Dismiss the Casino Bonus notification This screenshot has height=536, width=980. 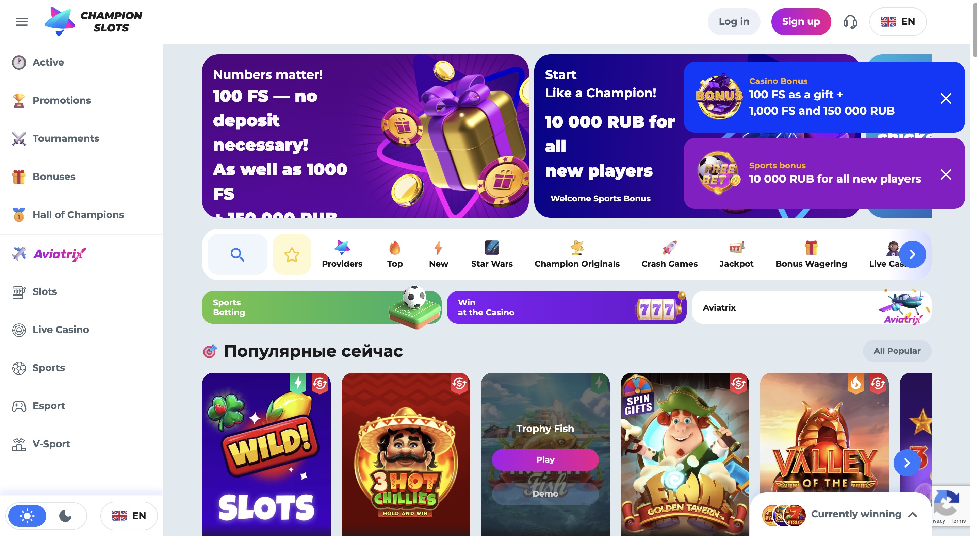pos(946,98)
